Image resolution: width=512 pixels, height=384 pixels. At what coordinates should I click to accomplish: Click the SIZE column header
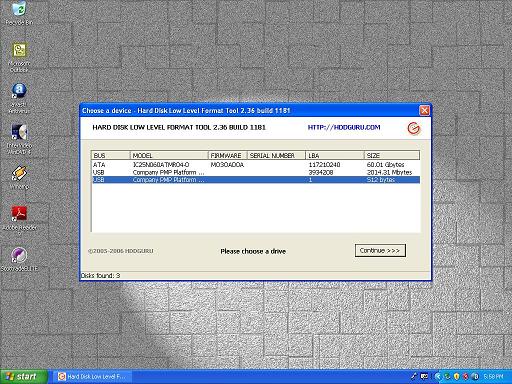pyautogui.click(x=392, y=155)
